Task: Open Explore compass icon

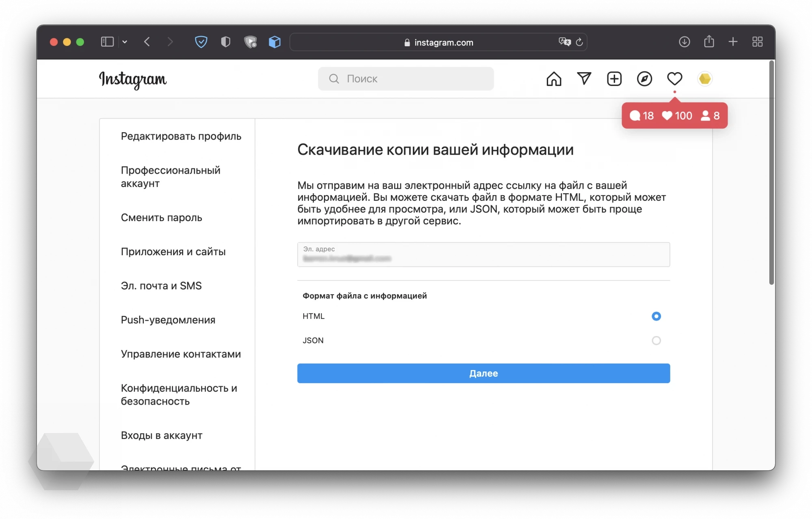Action: tap(644, 79)
